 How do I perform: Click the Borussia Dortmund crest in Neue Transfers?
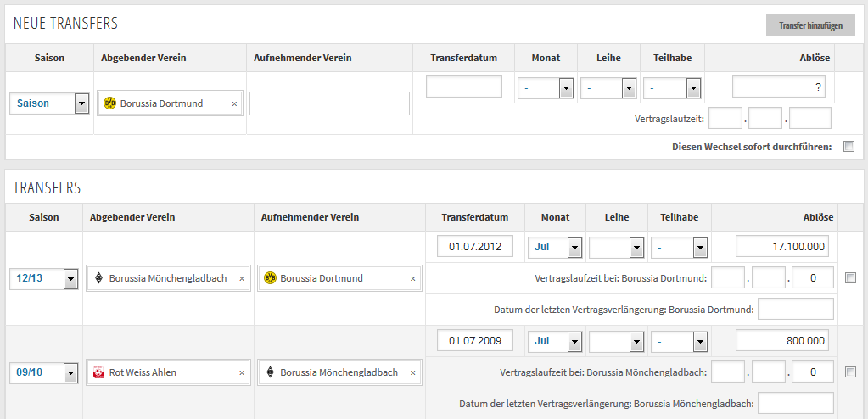[110, 103]
